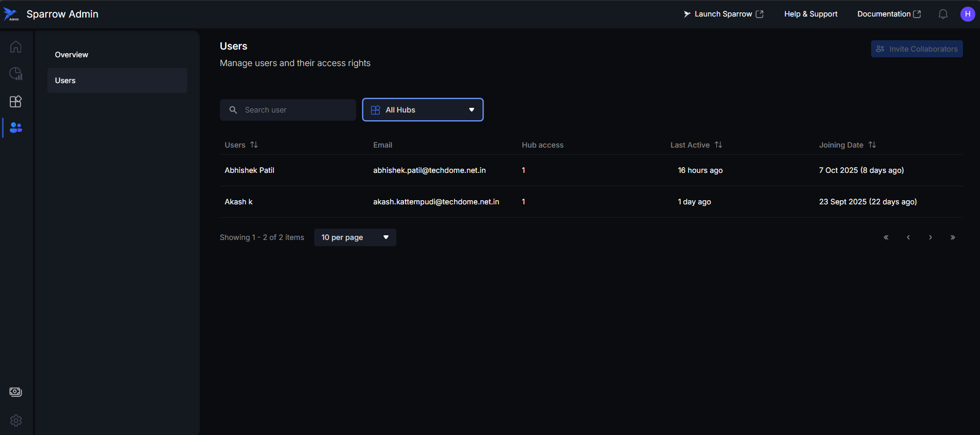Open the Hubs grid sidebar icon

click(16, 101)
